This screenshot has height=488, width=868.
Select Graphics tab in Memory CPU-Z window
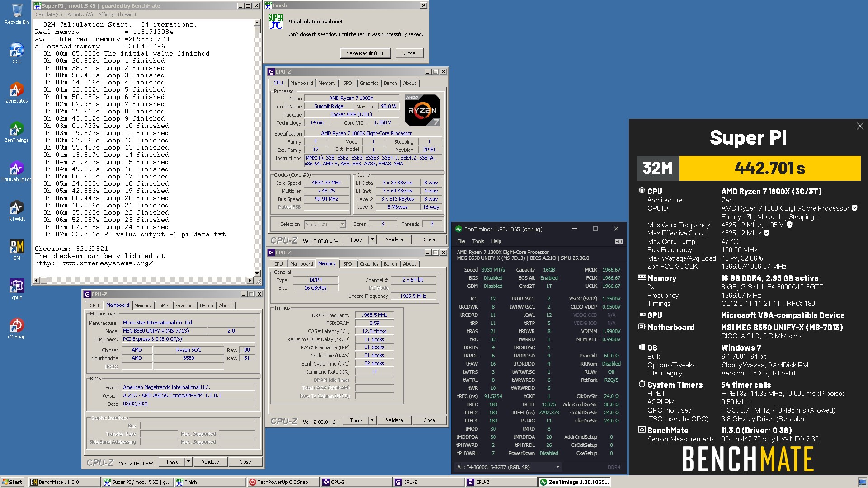[369, 264]
